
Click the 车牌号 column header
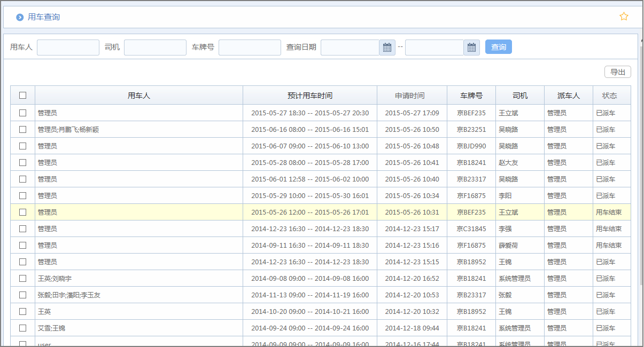tap(471, 96)
